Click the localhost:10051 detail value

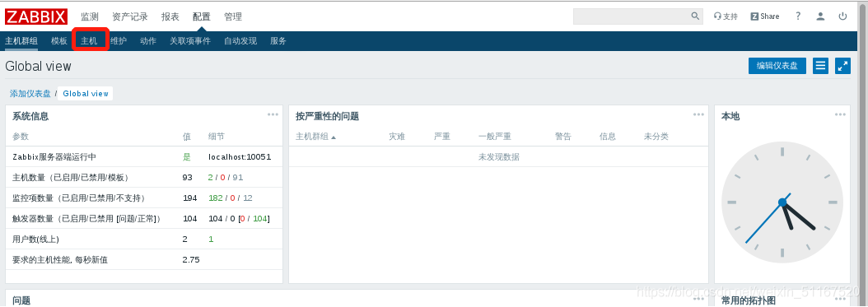coord(240,156)
